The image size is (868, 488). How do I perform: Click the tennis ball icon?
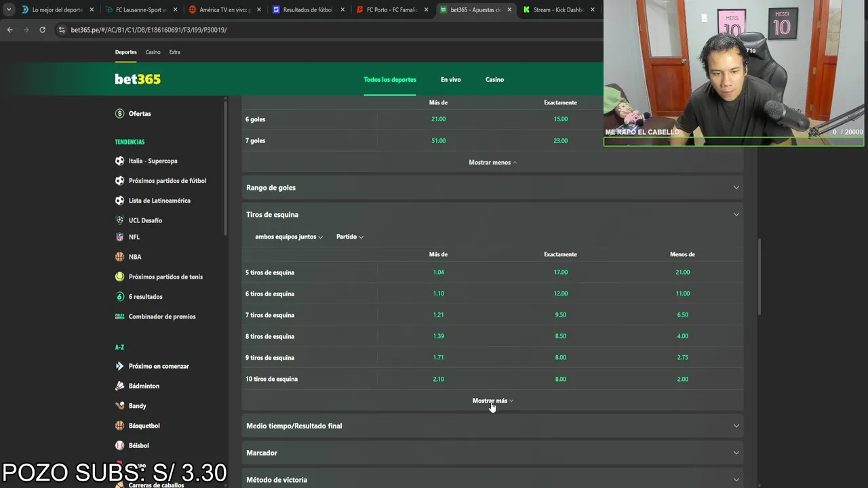(x=120, y=277)
